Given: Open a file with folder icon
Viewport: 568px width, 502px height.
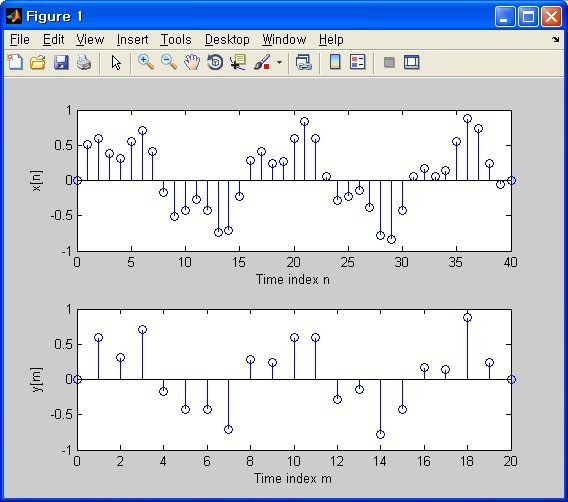Looking at the screenshot, I should coord(38,62).
